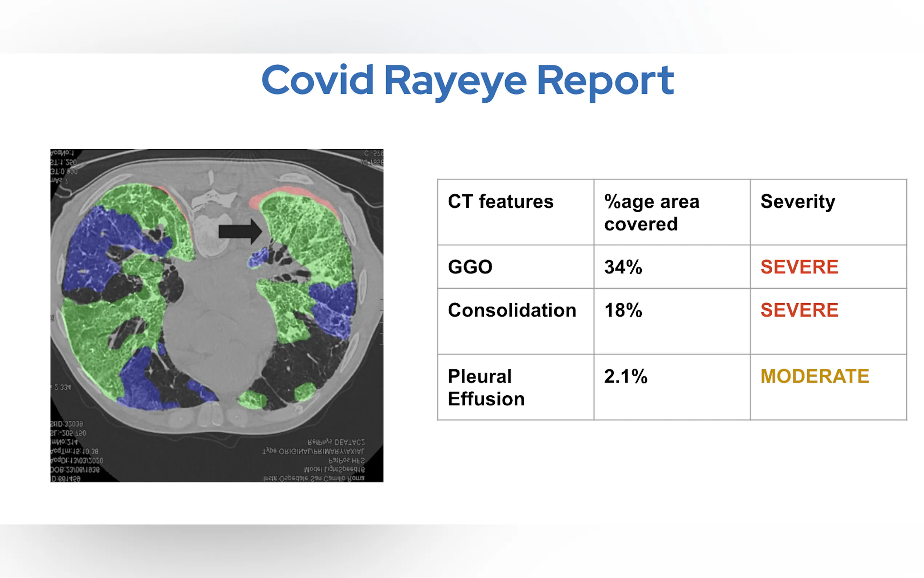Click SEVERE label in Consolidation row
Screen dimensions: 924x578
click(x=799, y=310)
